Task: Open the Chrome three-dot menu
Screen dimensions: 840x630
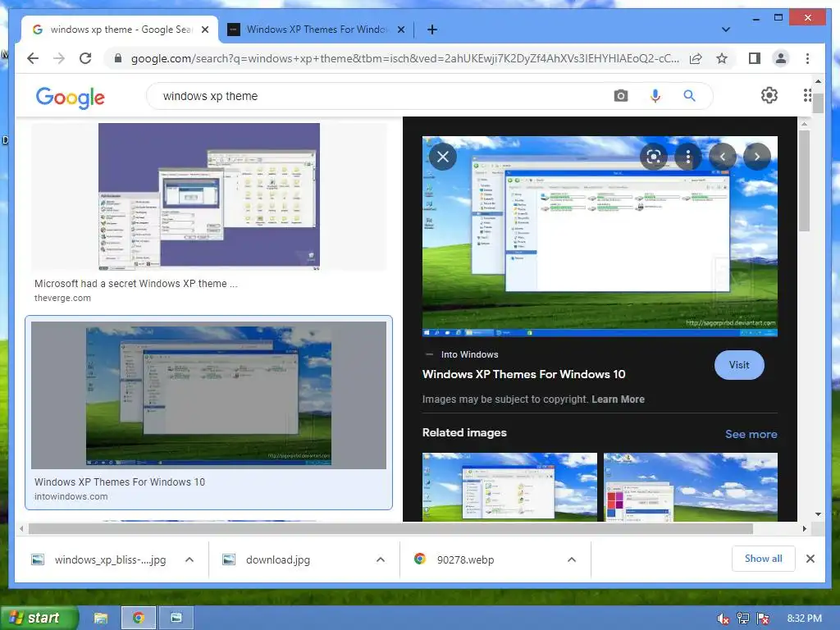Action: 807,58
